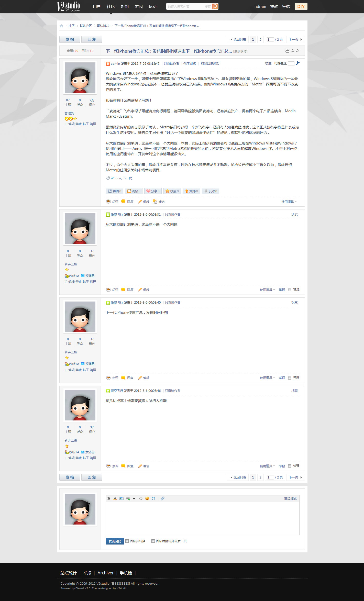Click top 下一页 next page link

(295, 39)
